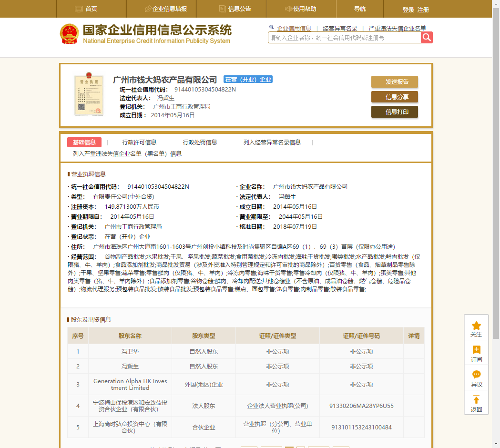The height and width of the screenshot is (448, 500).
Task: Click the business license thumbnail image
Action: tap(89, 95)
